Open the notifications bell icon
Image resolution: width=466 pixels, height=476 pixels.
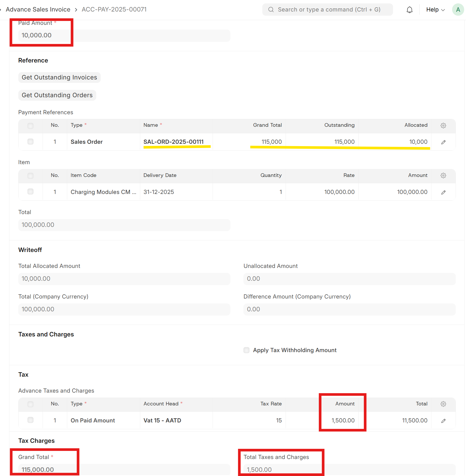410,10
